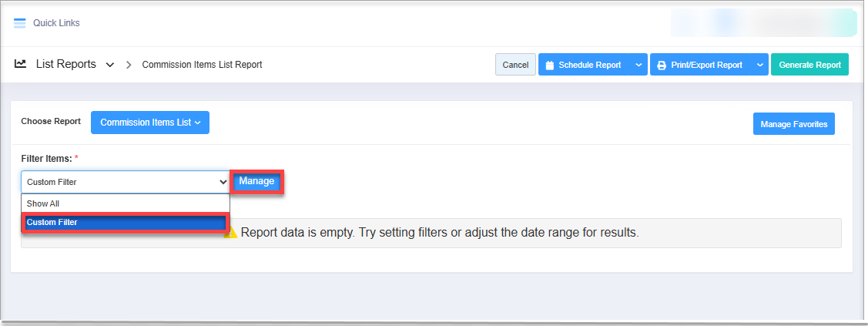868x326 pixels.
Task: Choose the Custom Filter option in list
Action: pos(125,223)
